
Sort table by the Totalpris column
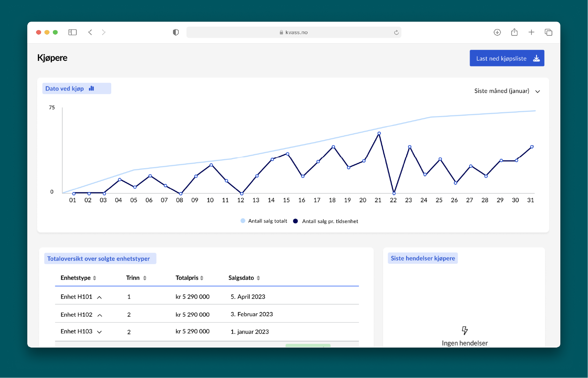click(x=189, y=278)
